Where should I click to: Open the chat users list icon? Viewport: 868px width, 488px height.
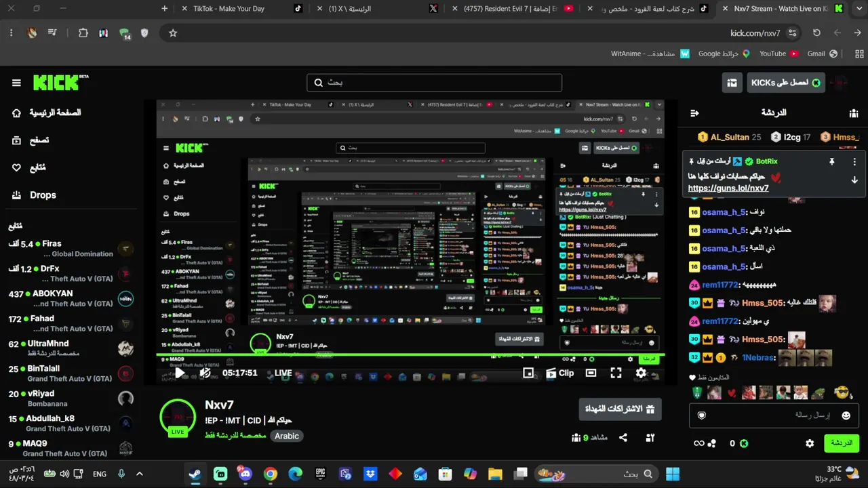click(x=854, y=113)
